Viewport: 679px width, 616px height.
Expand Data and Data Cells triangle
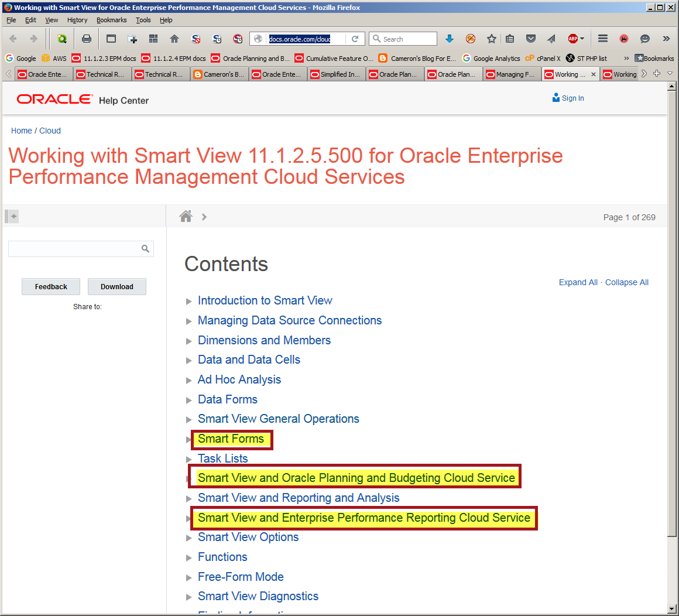coord(189,361)
